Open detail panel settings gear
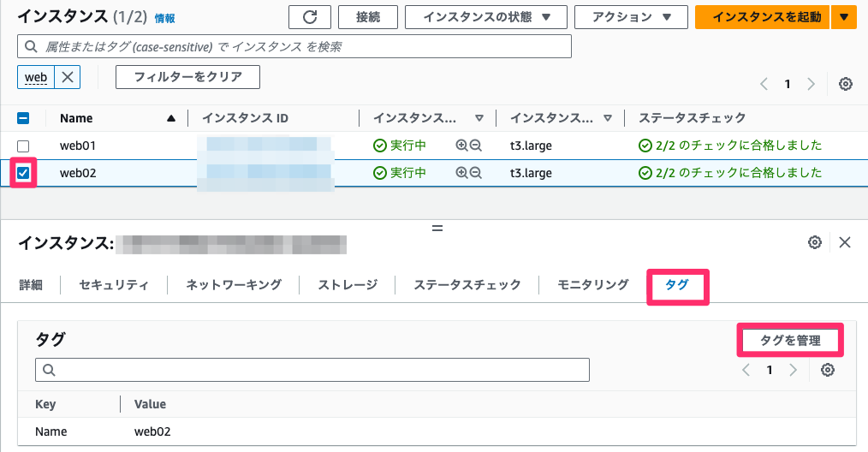The height and width of the screenshot is (452, 868). point(815,242)
